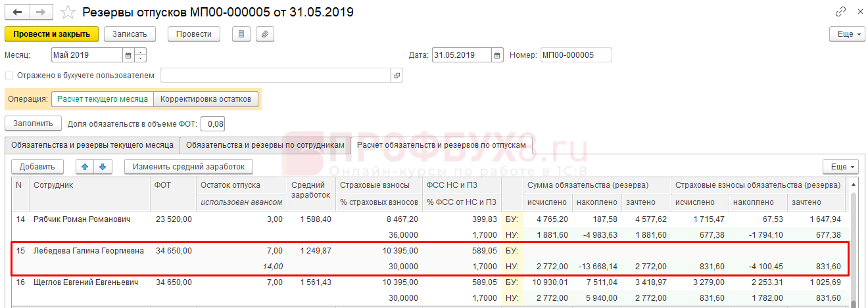Move table row down with the arrow
The height and width of the screenshot is (308, 868).
tap(101, 167)
